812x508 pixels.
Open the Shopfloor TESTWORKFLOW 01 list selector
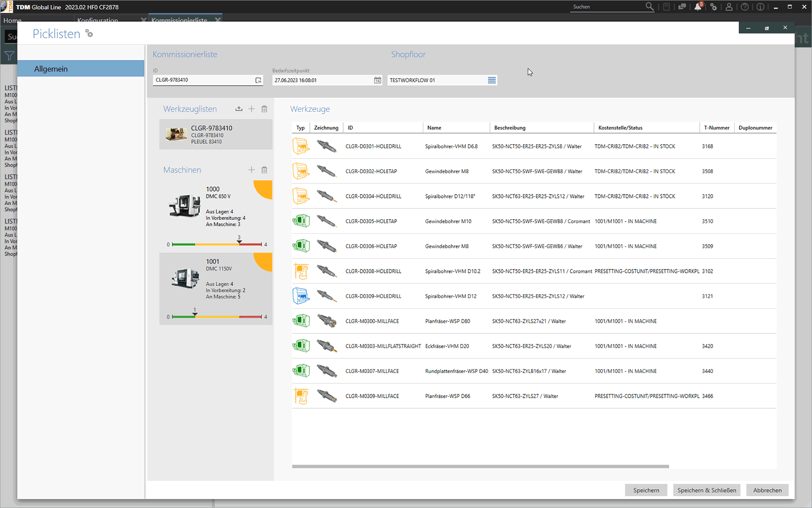tap(492, 80)
